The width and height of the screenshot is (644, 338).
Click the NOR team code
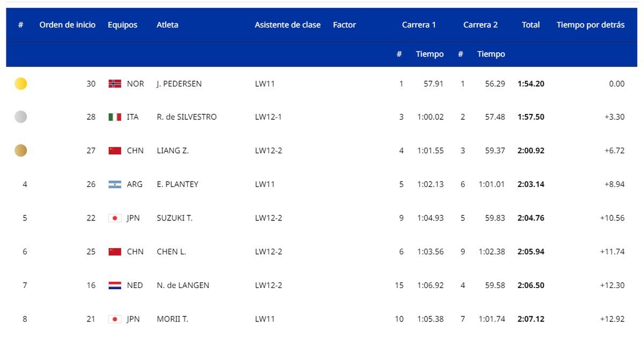136,84
